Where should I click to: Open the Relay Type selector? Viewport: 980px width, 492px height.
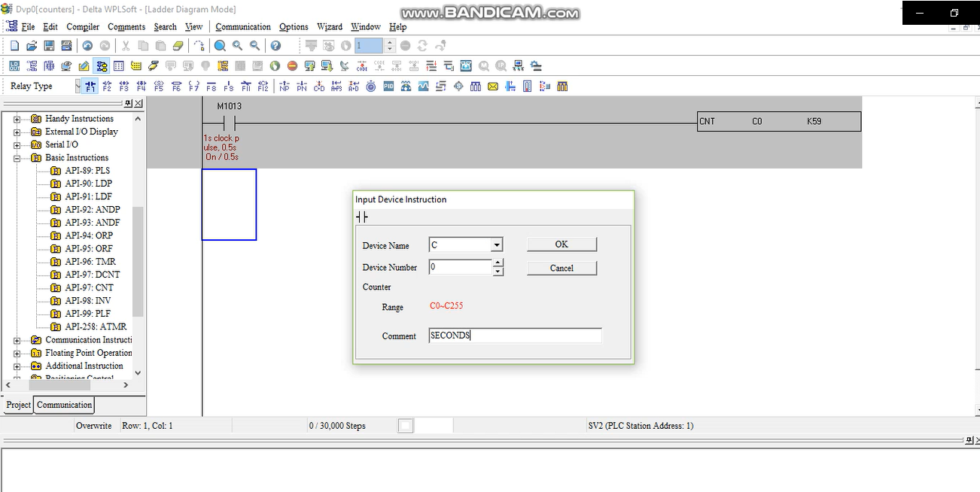point(79,86)
